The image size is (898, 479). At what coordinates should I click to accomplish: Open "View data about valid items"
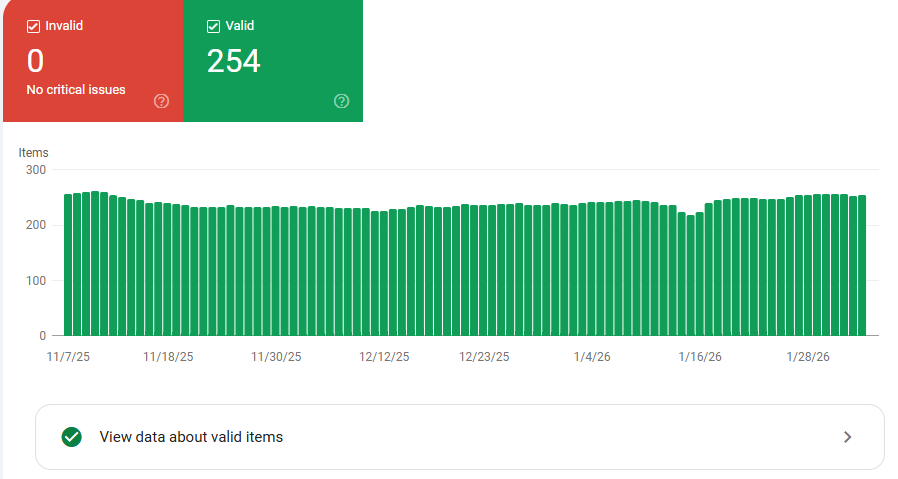coord(191,437)
